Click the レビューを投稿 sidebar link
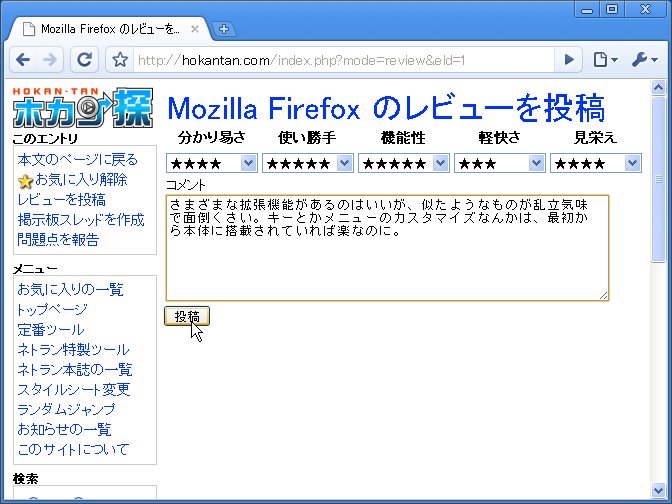Viewport: 672px width, 504px height. 61,200
